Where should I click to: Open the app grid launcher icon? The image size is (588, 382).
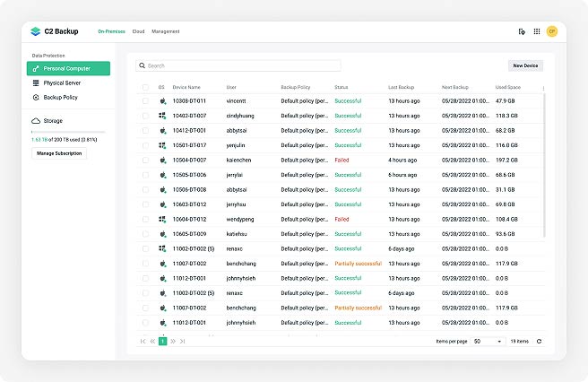point(537,31)
